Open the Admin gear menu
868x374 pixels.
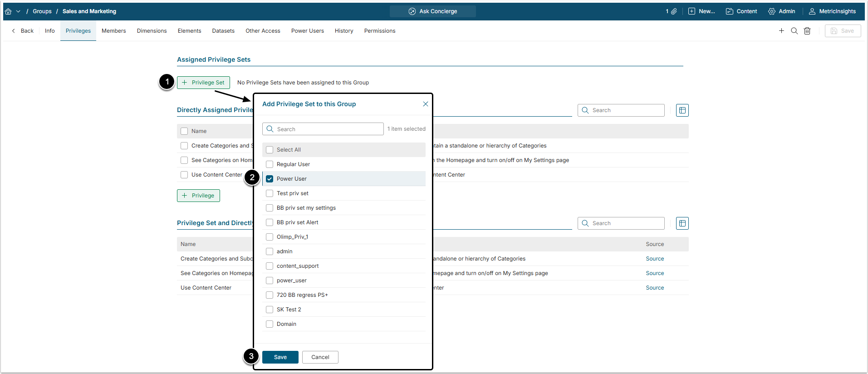click(x=781, y=11)
